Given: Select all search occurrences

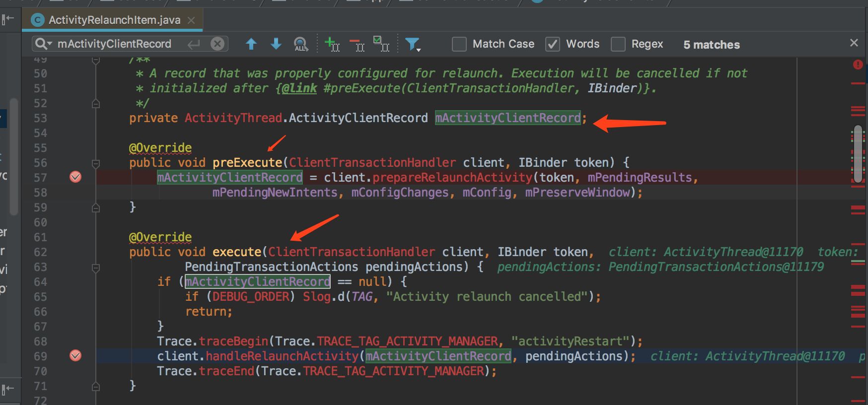Looking at the screenshot, I should tap(381, 44).
